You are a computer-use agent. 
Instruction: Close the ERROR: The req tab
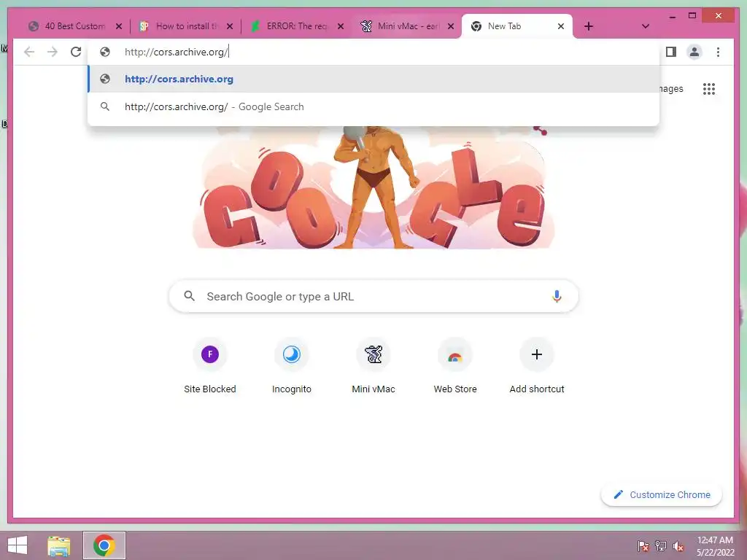[x=341, y=26]
